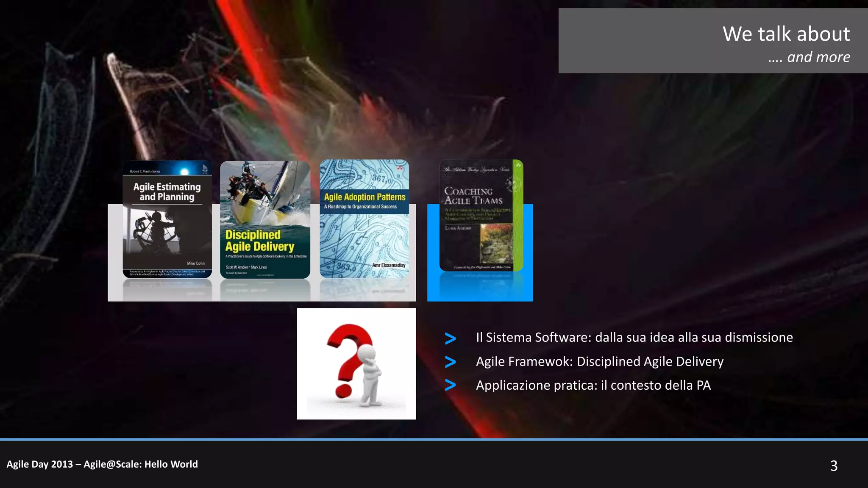
Task: Click the first blue chevron bullet
Action: pyautogui.click(x=450, y=338)
